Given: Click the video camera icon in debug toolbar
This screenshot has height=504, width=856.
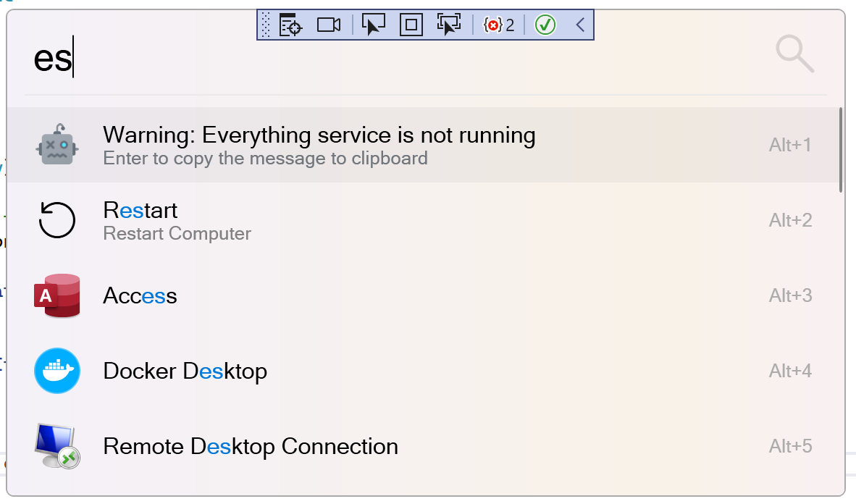Looking at the screenshot, I should [329, 25].
